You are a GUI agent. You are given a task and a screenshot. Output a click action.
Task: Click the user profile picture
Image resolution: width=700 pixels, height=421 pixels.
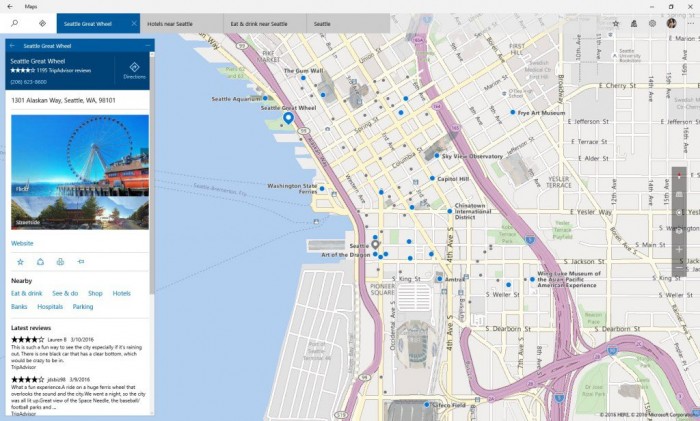(x=671, y=23)
